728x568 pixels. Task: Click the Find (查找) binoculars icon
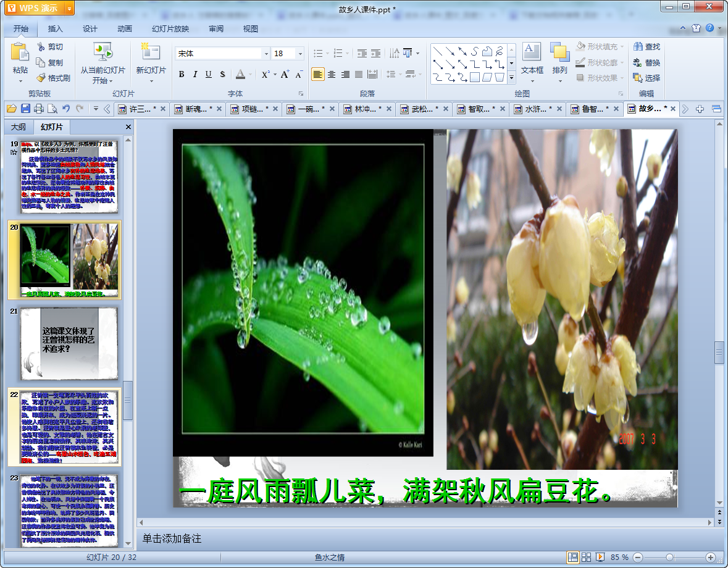coord(638,46)
